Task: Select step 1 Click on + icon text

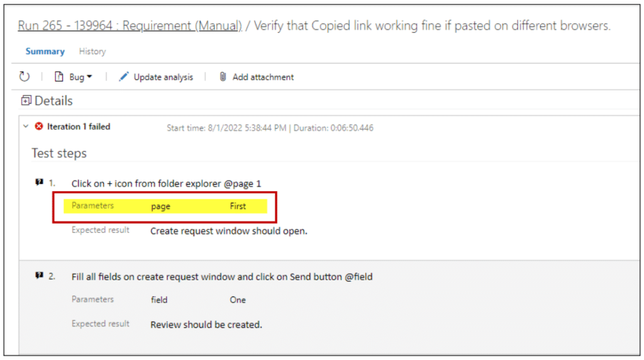Action: [x=166, y=183]
